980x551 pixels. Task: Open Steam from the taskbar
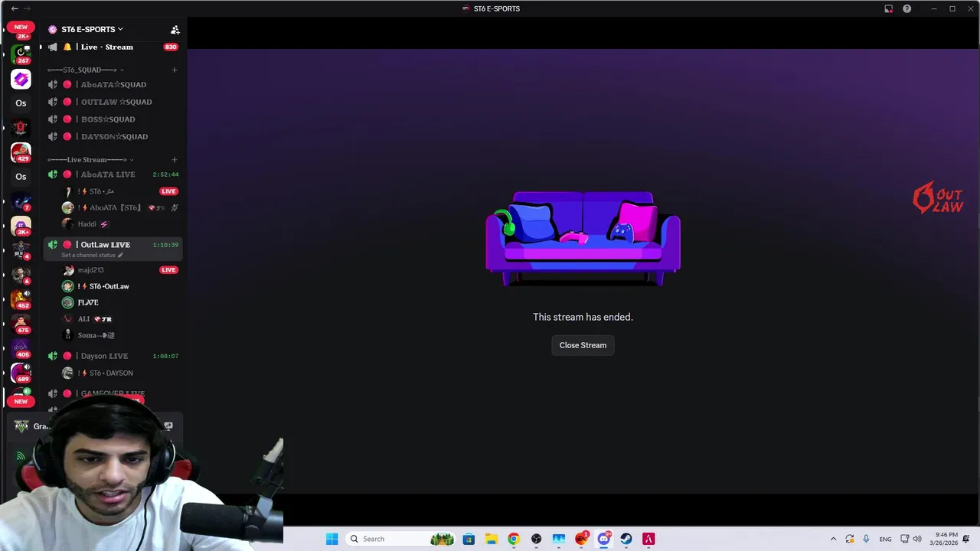pyautogui.click(x=626, y=539)
